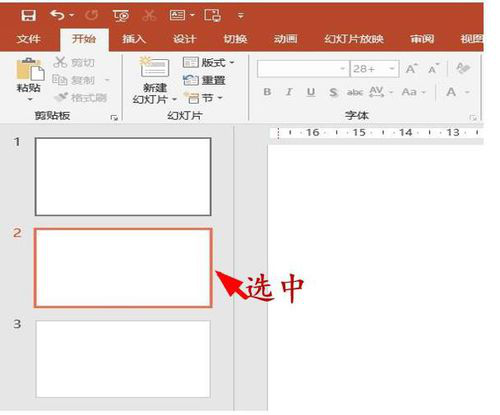Click the Clear formatting icon
This screenshot has width=500, height=415.
tap(463, 69)
